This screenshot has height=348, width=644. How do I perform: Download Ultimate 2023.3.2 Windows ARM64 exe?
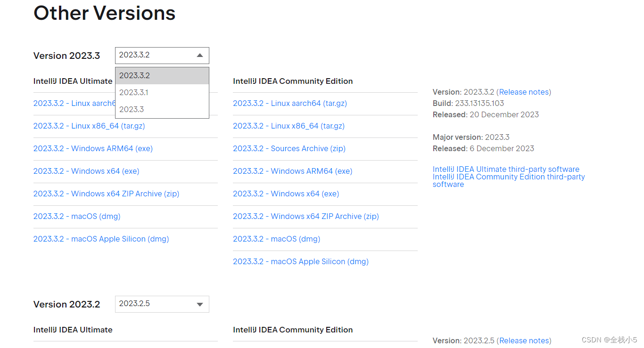coord(93,149)
